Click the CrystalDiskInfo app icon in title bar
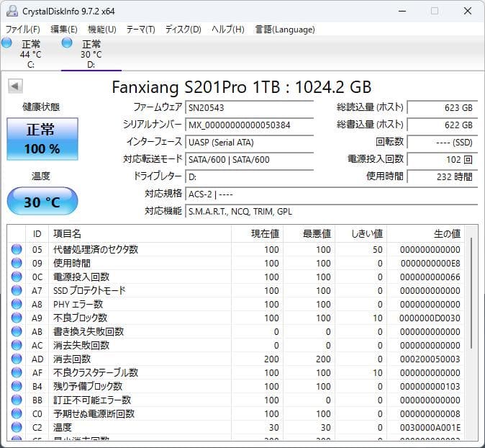485x448 pixels. click(x=12, y=11)
